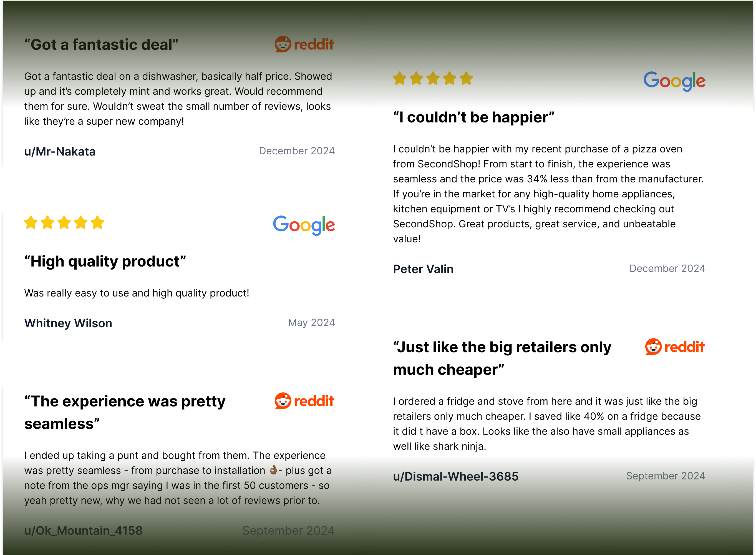Select the Peter Valin reviewer name
Viewport: 756px width, 555px height.
423,269
